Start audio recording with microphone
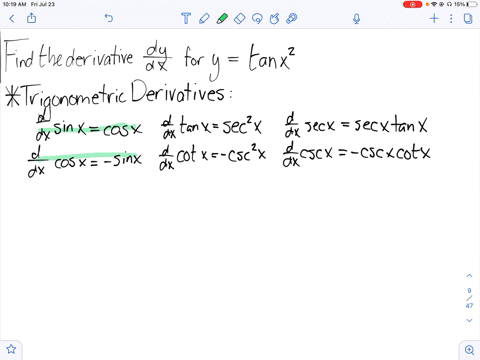Screen dimensions: 480x360 tap(357, 19)
